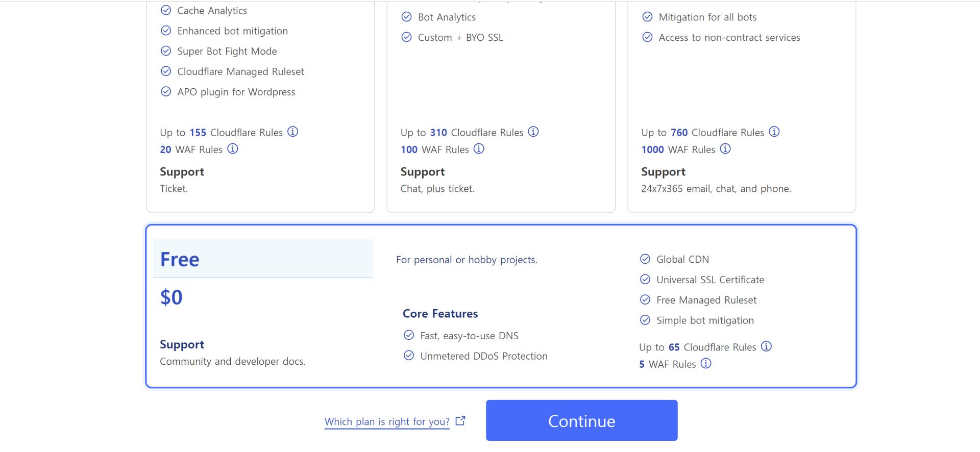Open 'Which plan is right for you?' link

point(387,422)
